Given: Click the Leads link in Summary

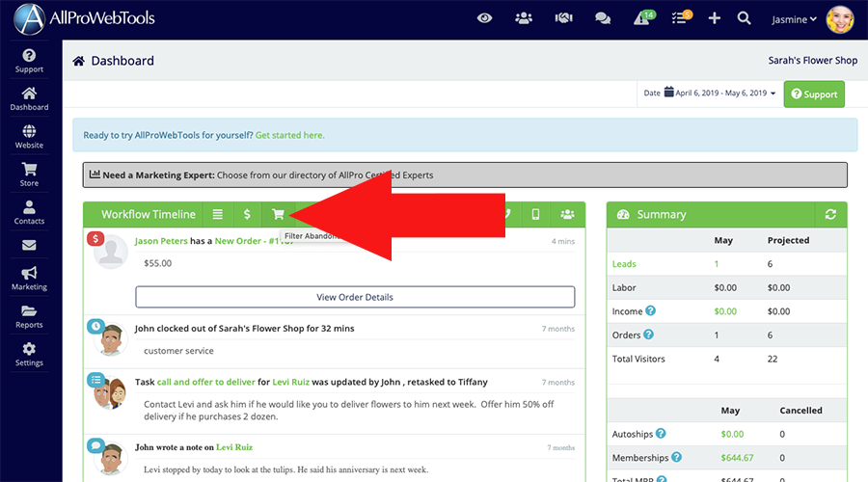Looking at the screenshot, I should tap(624, 264).
